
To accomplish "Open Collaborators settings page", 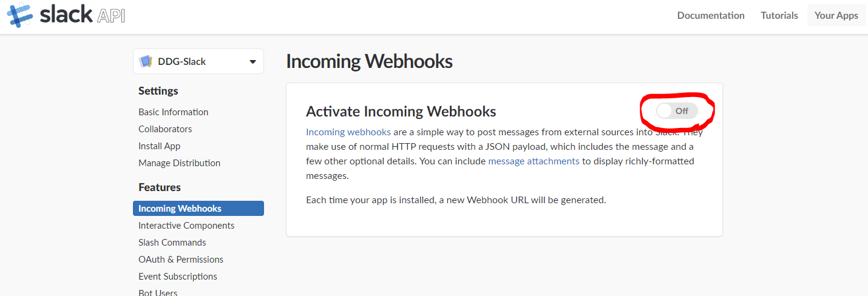I will 165,129.
